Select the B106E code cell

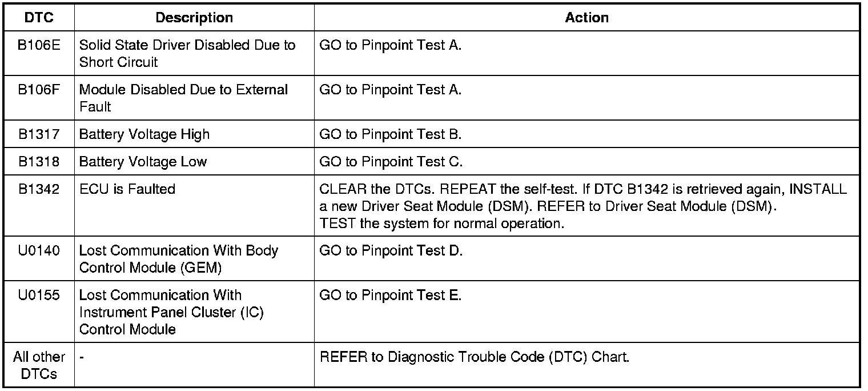click(x=39, y=45)
